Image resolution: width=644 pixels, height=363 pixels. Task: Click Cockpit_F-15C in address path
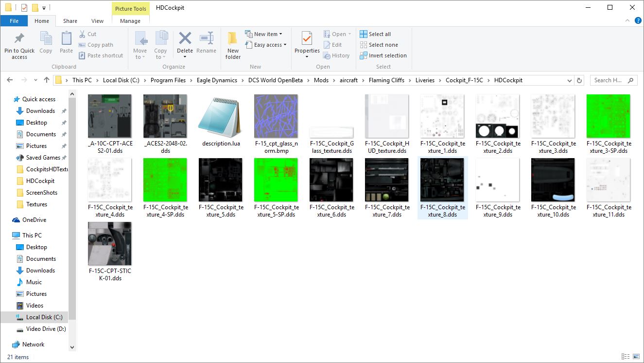pyautogui.click(x=464, y=80)
